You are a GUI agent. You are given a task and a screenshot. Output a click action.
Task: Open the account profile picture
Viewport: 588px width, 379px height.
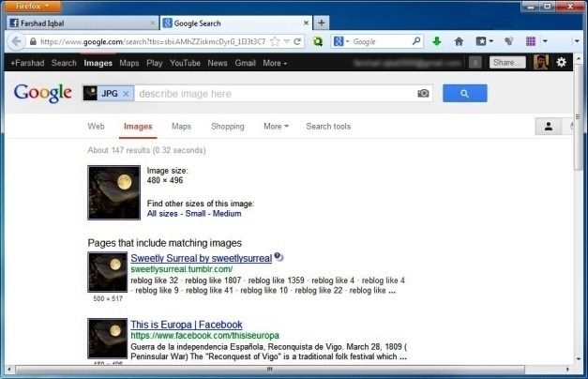[541, 62]
